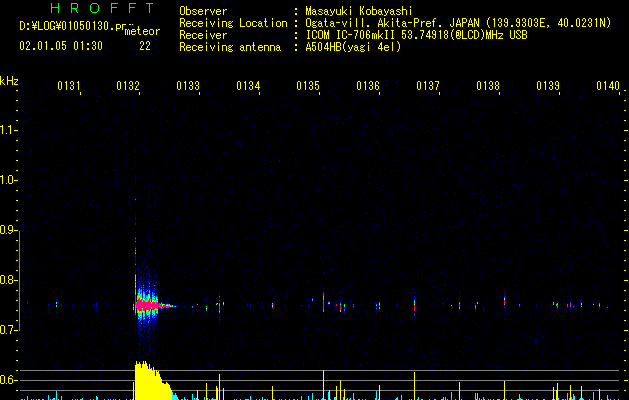Click the kHz axis unit label
The width and height of the screenshot is (629, 400).
tap(9, 81)
